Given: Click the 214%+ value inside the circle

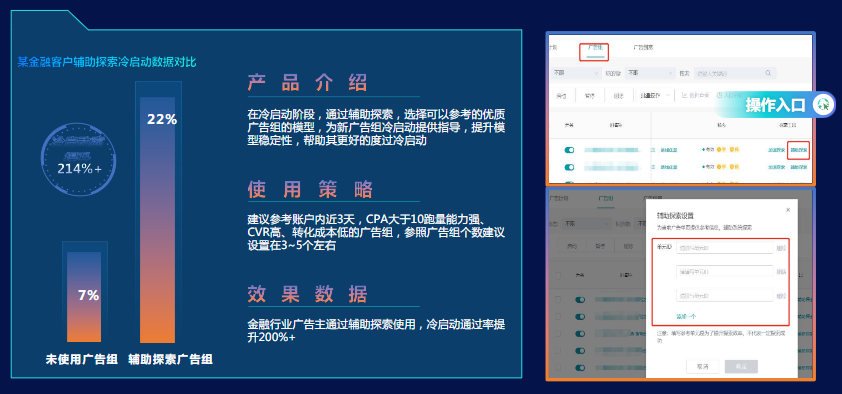Looking at the screenshot, I should click(x=79, y=169).
